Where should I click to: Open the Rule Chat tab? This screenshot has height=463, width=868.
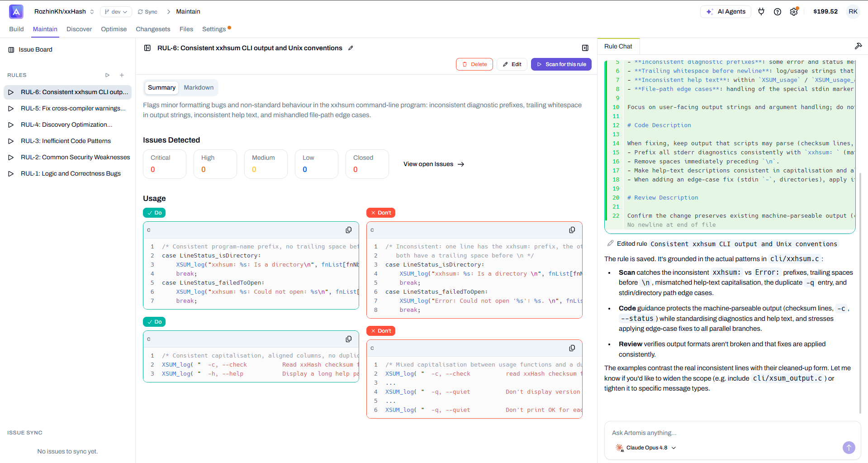(618, 46)
